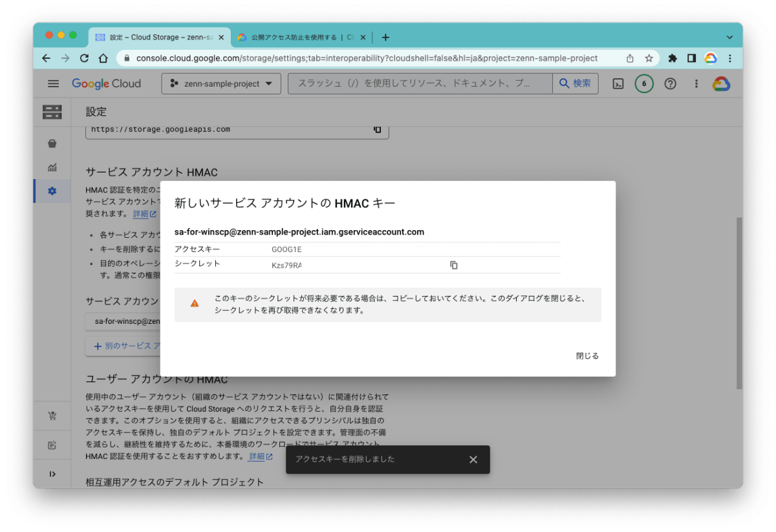This screenshot has width=776, height=532.
Task: Select the GOOG1E access key value
Action: tap(286, 250)
